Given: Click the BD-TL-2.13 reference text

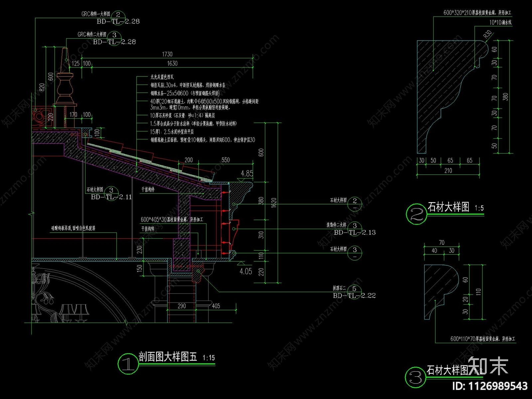Looking at the screenshot, I should [355, 232].
